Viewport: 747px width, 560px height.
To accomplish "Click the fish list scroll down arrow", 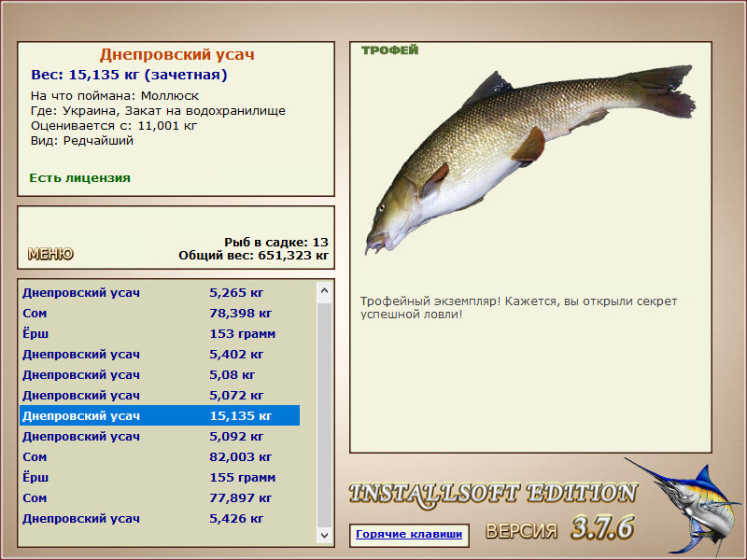I will [324, 535].
